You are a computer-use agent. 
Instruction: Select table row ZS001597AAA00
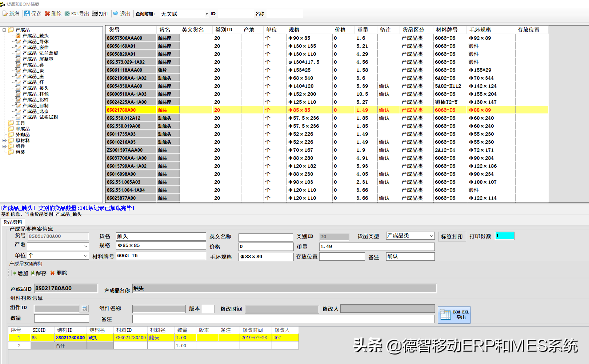(x=327, y=150)
